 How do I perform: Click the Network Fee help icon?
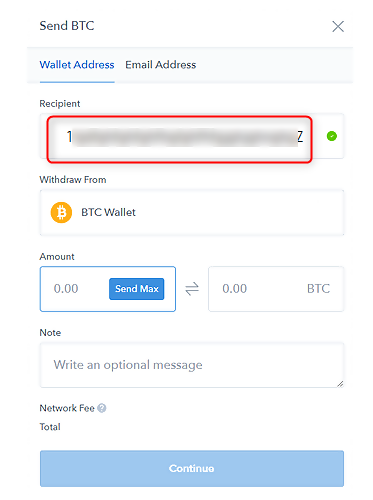tap(102, 408)
